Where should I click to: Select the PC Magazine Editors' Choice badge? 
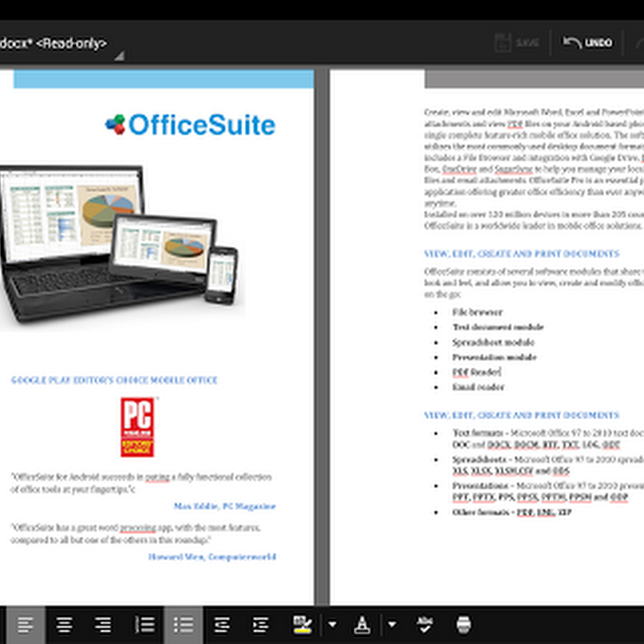[137, 426]
